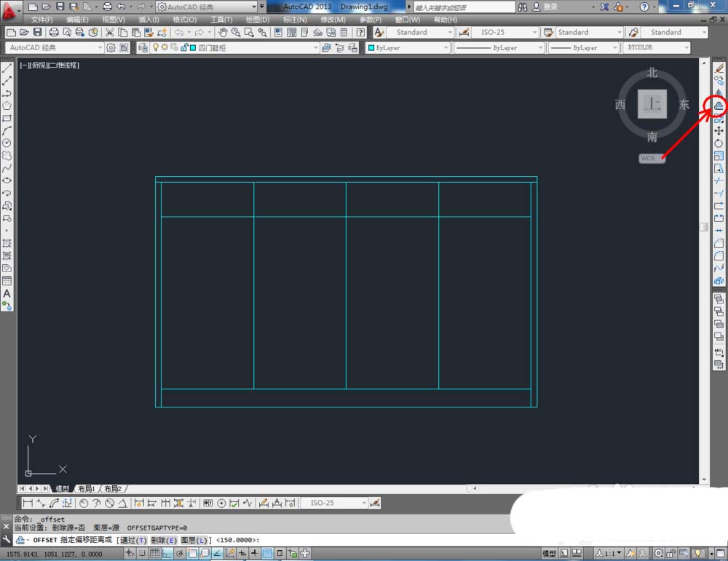Viewport: 728px width, 561px height.
Task: Switch to the 布局2 layout tab
Action: [113, 489]
